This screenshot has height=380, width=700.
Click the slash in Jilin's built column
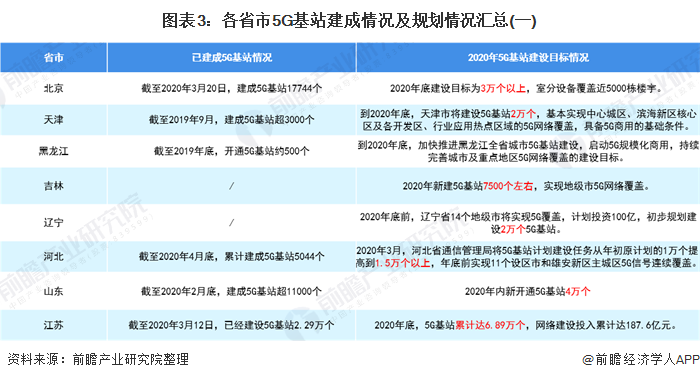[x=231, y=186]
